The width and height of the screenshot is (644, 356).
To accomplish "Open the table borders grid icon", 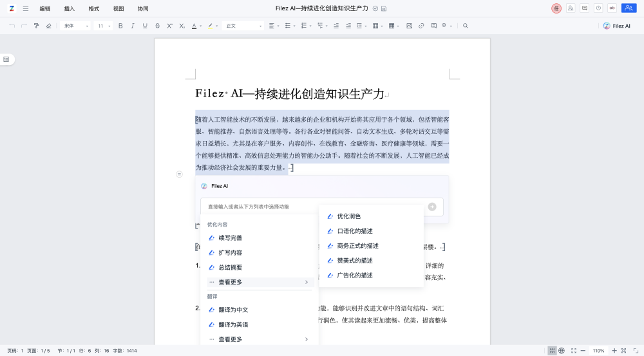I will (392, 26).
